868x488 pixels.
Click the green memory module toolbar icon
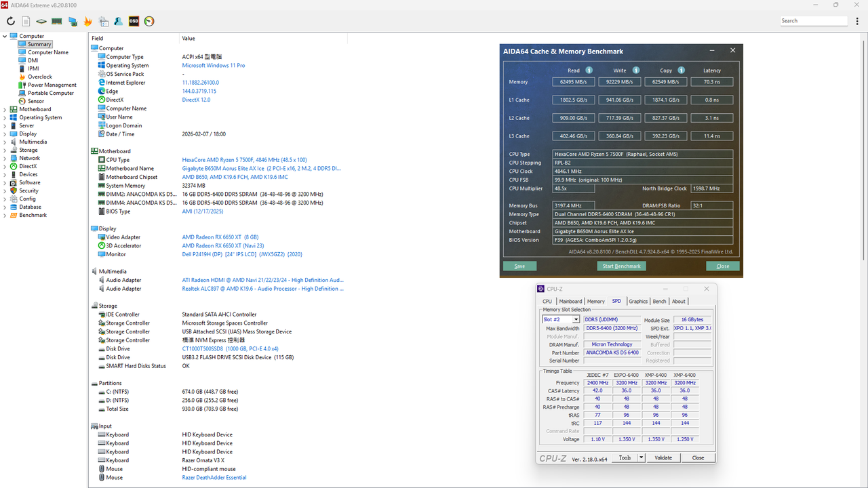57,21
